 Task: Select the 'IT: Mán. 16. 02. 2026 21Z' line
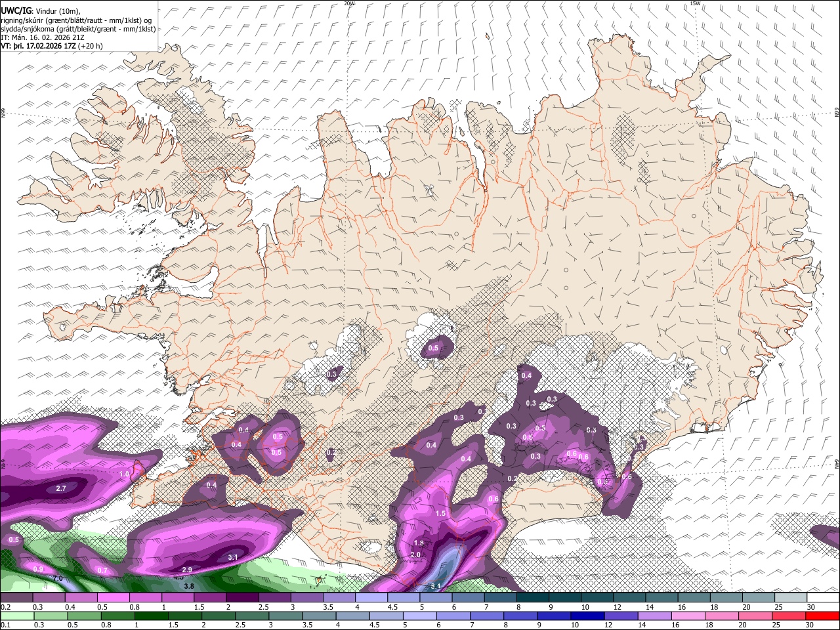pos(43,37)
